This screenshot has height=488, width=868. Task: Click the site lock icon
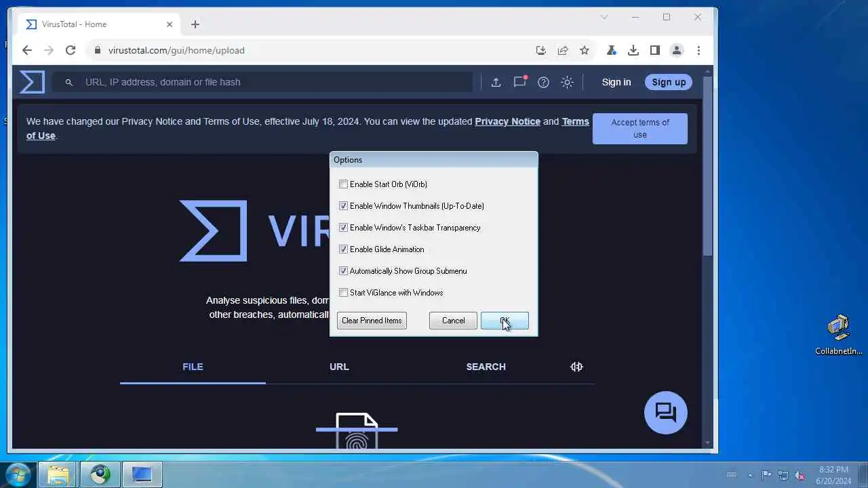(x=98, y=50)
